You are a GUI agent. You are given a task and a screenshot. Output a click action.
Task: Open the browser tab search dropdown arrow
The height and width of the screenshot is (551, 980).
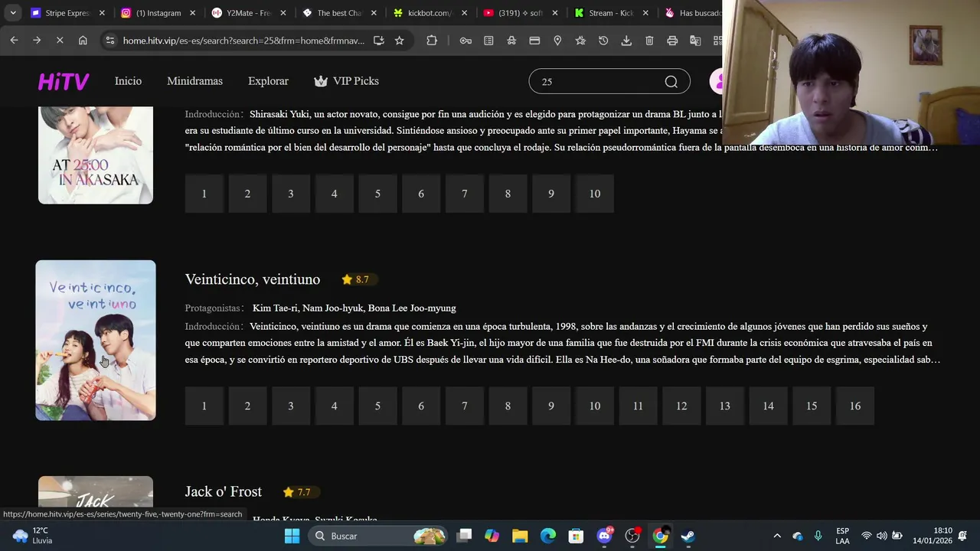pyautogui.click(x=13, y=13)
